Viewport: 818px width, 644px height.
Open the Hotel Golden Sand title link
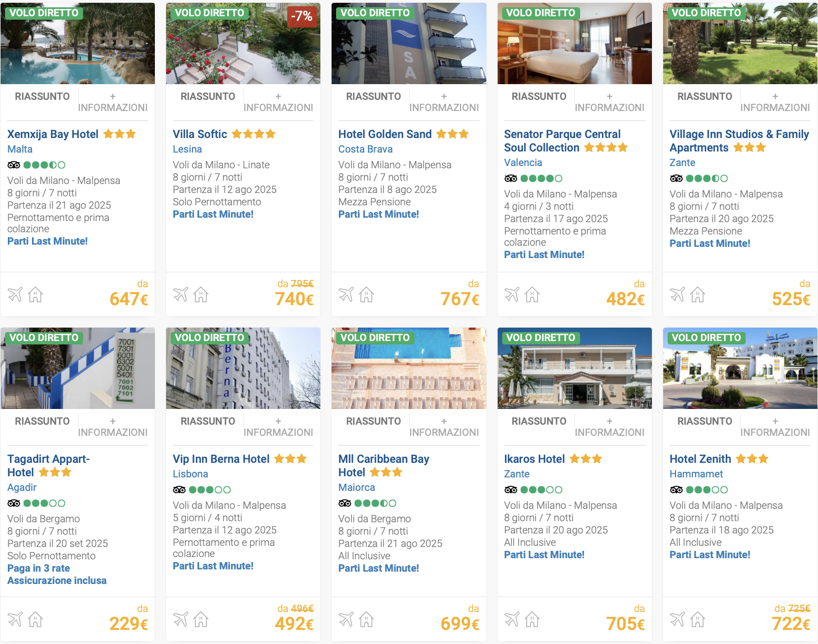point(385,134)
